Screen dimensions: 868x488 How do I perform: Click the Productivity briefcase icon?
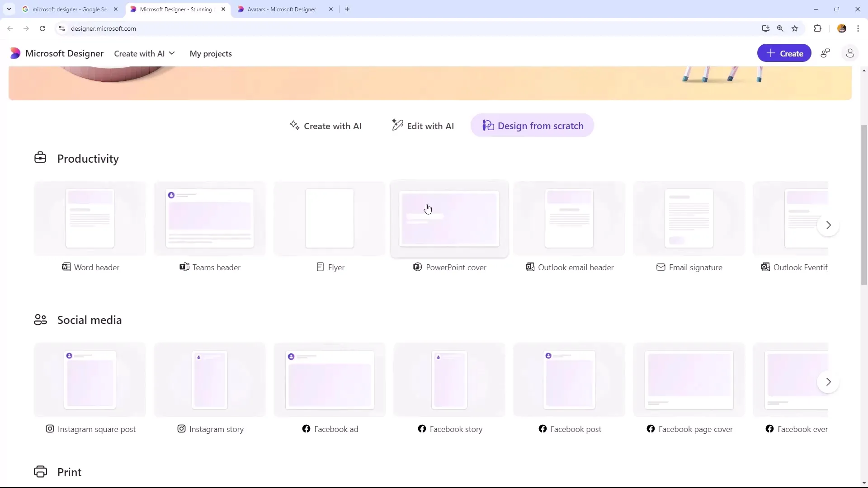(x=40, y=158)
